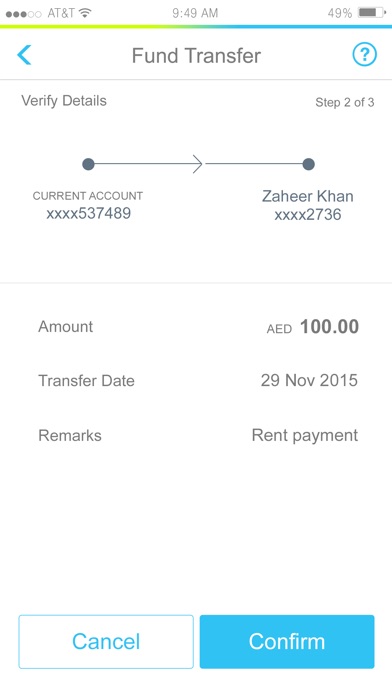Tap the recipient dot on the transfer line
The width and height of the screenshot is (392, 696).
pos(309,164)
